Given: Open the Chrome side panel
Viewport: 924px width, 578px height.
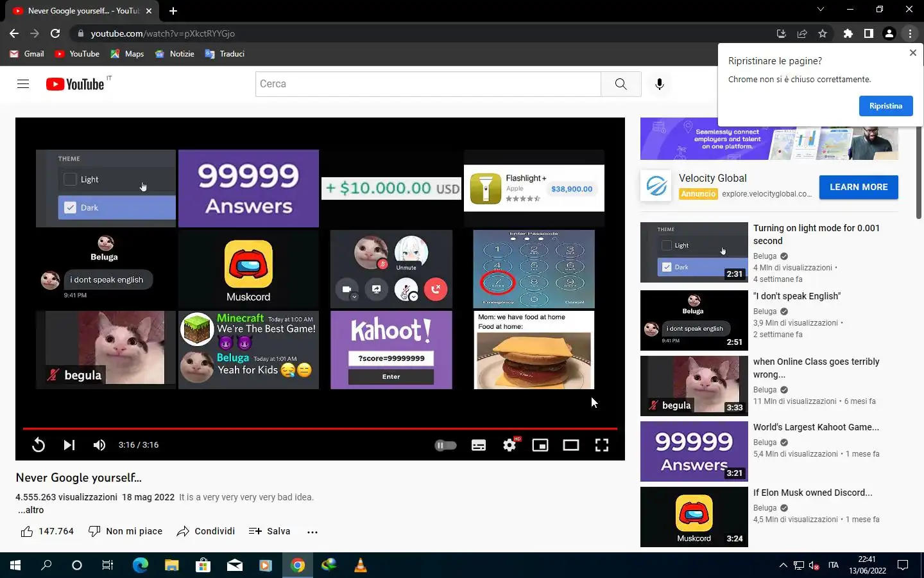Looking at the screenshot, I should [x=869, y=33].
